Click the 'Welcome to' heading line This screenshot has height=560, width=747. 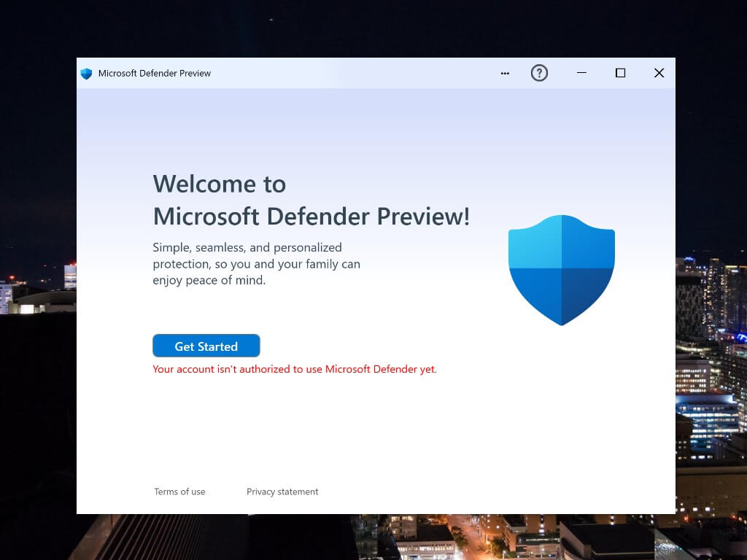pos(219,184)
